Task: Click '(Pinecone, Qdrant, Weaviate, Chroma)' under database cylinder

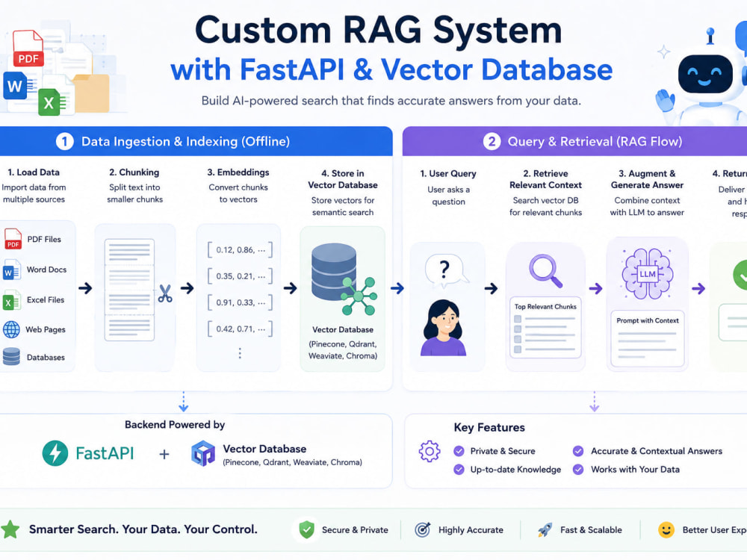Action: click(343, 350)
